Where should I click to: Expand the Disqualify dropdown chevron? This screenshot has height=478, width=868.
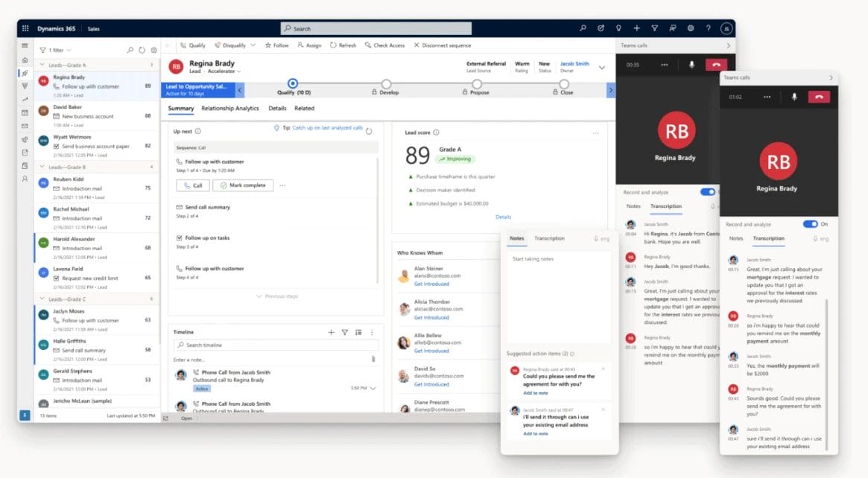pyautogui.click(x=253, y=45)
